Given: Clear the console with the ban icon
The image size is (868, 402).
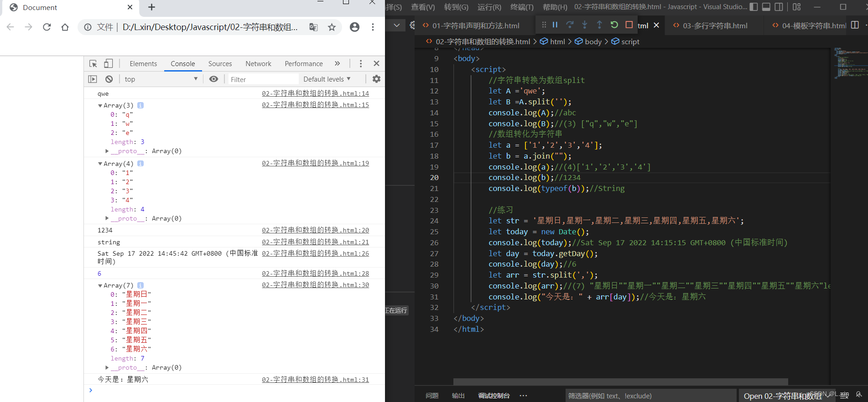Looking at the screenshot, I should 109,79.
